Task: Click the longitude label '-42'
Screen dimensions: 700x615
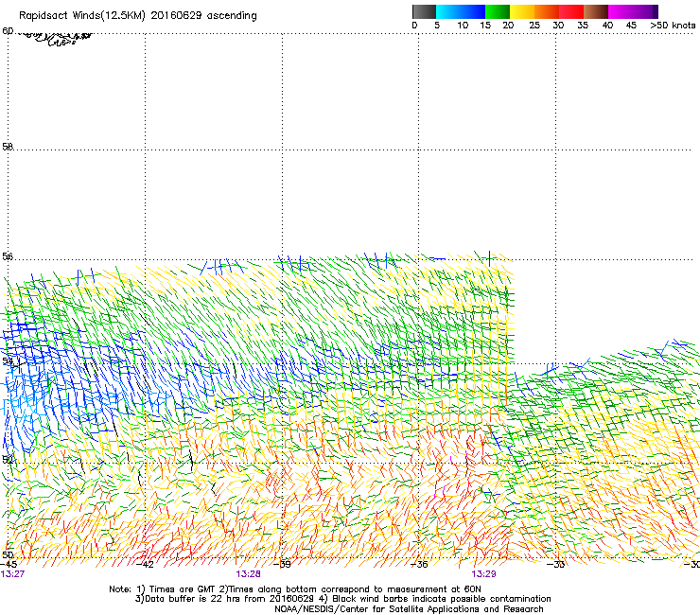Action: [x=145, y=564]
